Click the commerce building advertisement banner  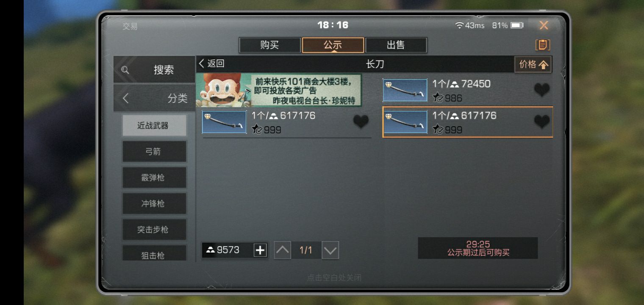279,90
